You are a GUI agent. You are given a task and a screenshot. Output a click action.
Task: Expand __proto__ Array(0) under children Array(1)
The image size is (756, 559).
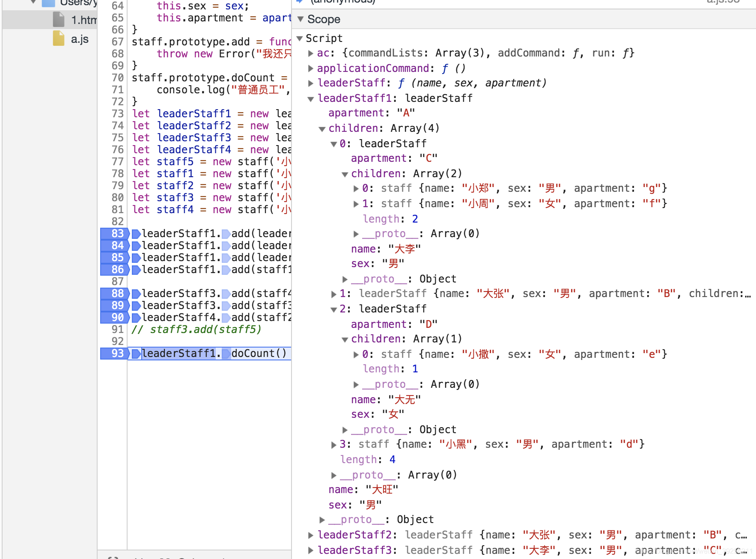[x=356, y=384]
